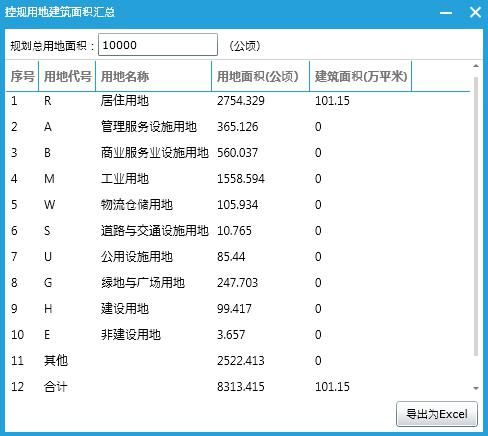
Task: Minimize the 控规用地建筑面积汇总 window
Action: 446,13
